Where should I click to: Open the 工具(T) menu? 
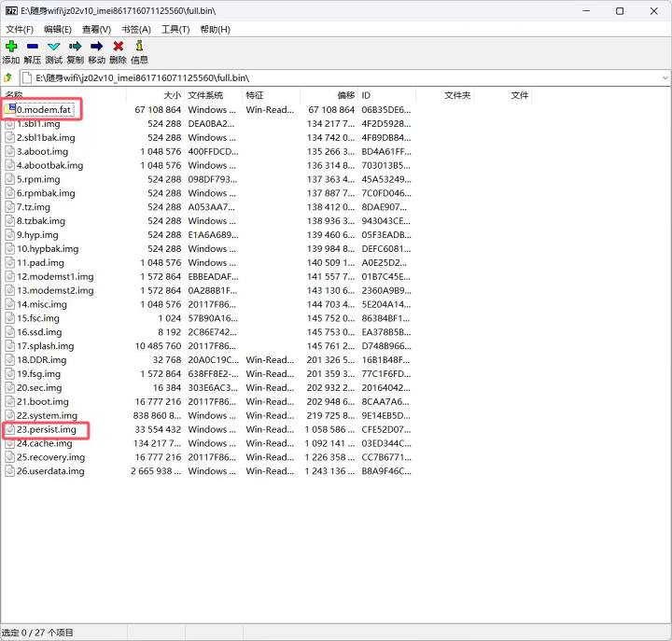pyautogui.click(x=175, y=29)
